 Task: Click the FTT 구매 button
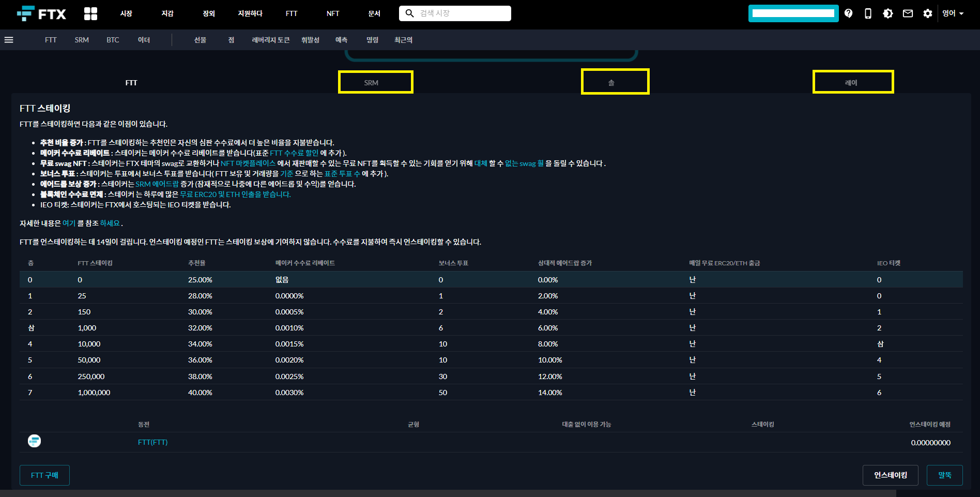pyautogui.click(x=44, y=475)
